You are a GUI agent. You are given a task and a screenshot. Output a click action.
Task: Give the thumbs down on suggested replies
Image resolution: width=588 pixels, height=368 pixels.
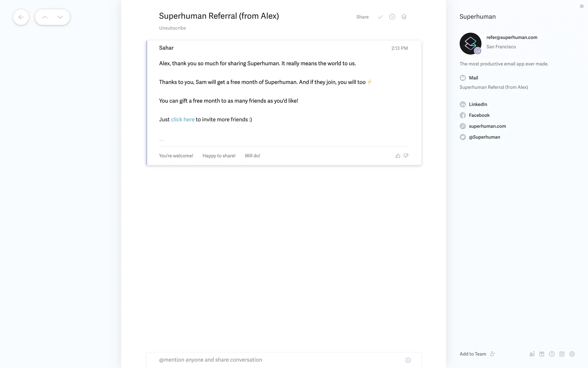[x=406, y=156]
